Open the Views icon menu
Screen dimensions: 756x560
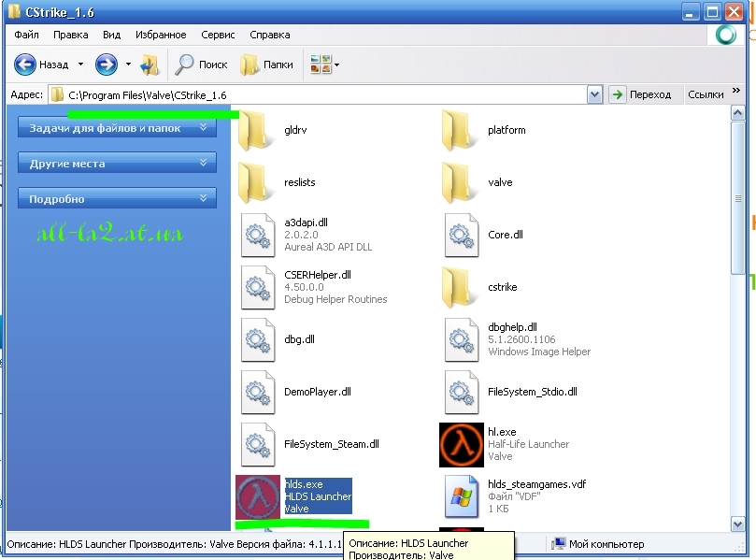pyautogui.click(x=321, y=65)
